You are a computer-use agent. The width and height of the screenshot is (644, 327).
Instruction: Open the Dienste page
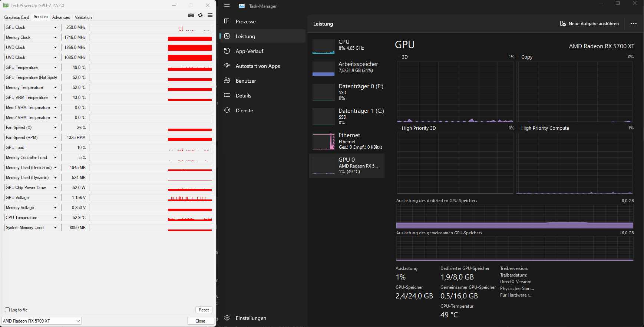(262, 110)
